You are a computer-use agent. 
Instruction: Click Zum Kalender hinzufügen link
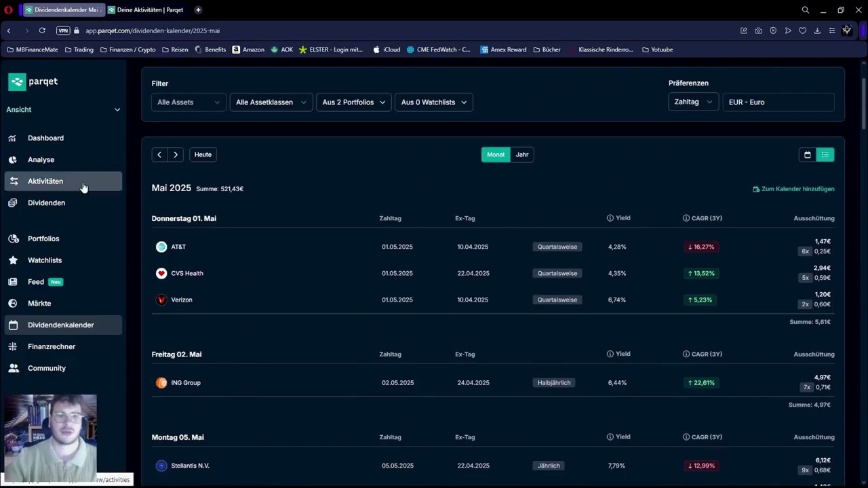pos(793,189)
